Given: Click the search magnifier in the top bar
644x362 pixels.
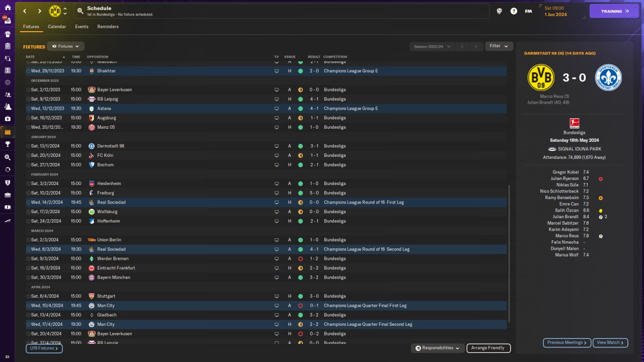Looking at the screenshot, I should [x=80, y=11].
